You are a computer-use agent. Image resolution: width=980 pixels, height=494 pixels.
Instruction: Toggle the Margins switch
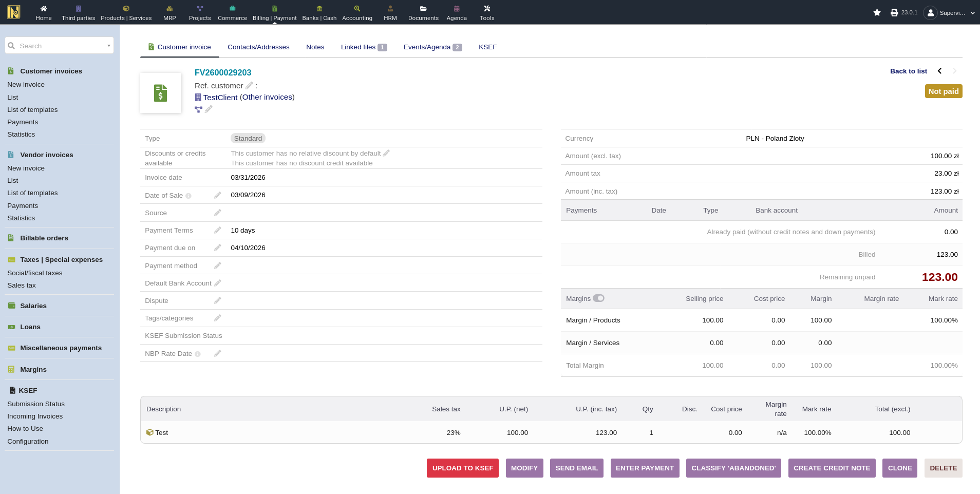[598, 298]
